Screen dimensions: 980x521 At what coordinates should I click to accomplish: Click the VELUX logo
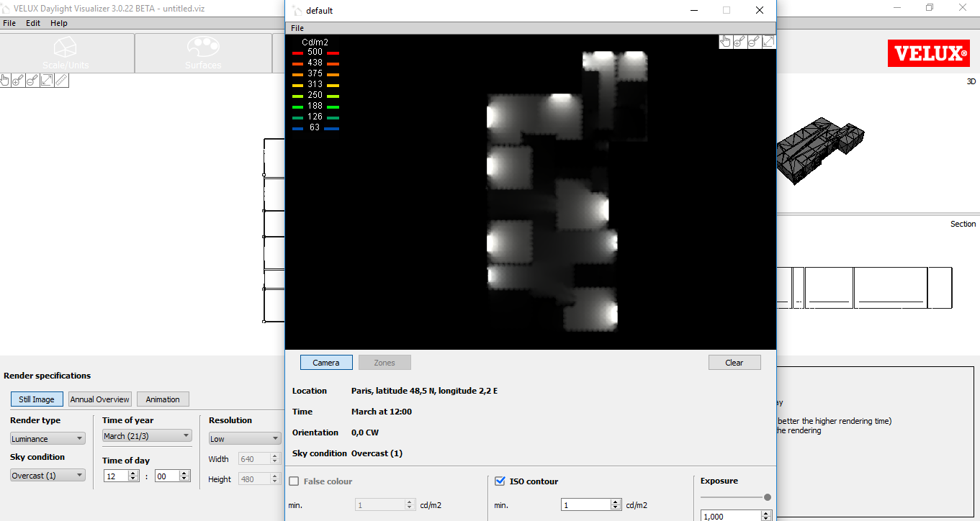(x=929, y=53)
